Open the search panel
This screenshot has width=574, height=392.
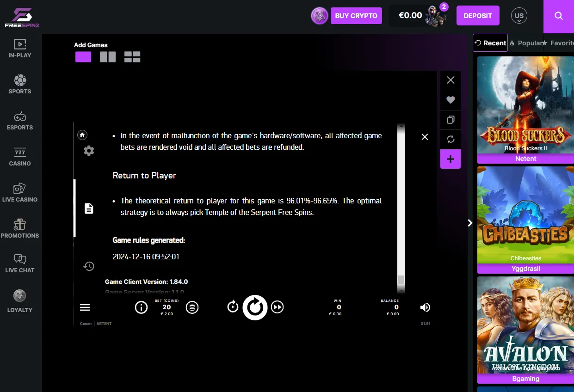[x=559, y=16]
